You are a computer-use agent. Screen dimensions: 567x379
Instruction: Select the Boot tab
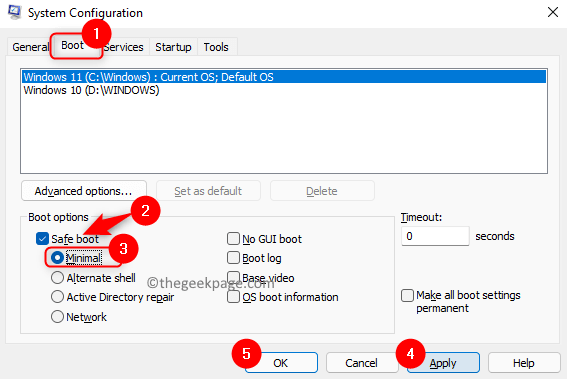click(x=72, y=46)
